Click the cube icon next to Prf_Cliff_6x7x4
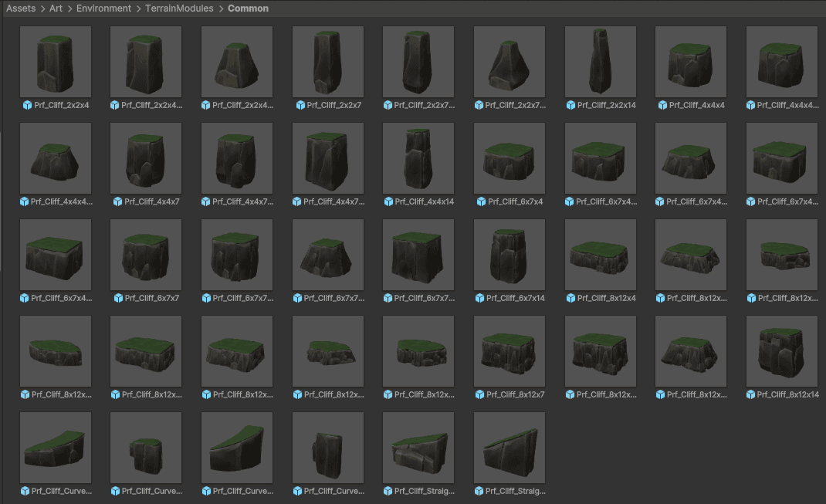This screenshot has height=504, width=826. click(481, 201)
